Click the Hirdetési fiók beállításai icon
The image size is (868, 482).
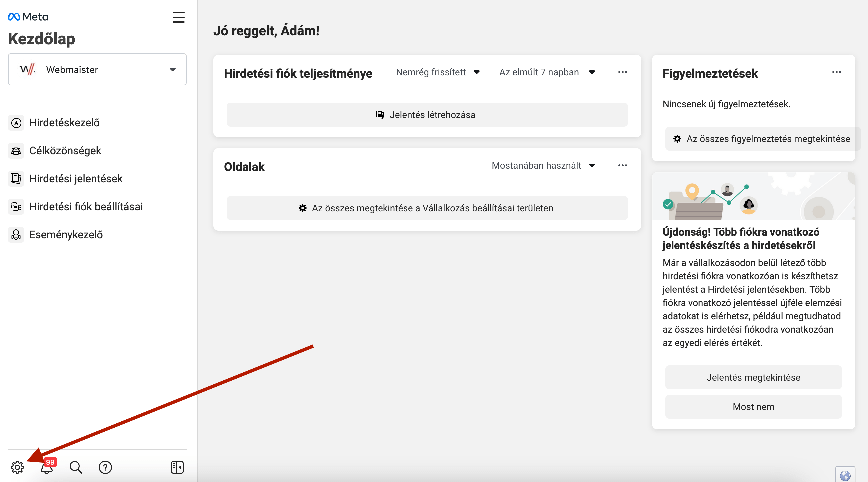click(x=16, y=207)
